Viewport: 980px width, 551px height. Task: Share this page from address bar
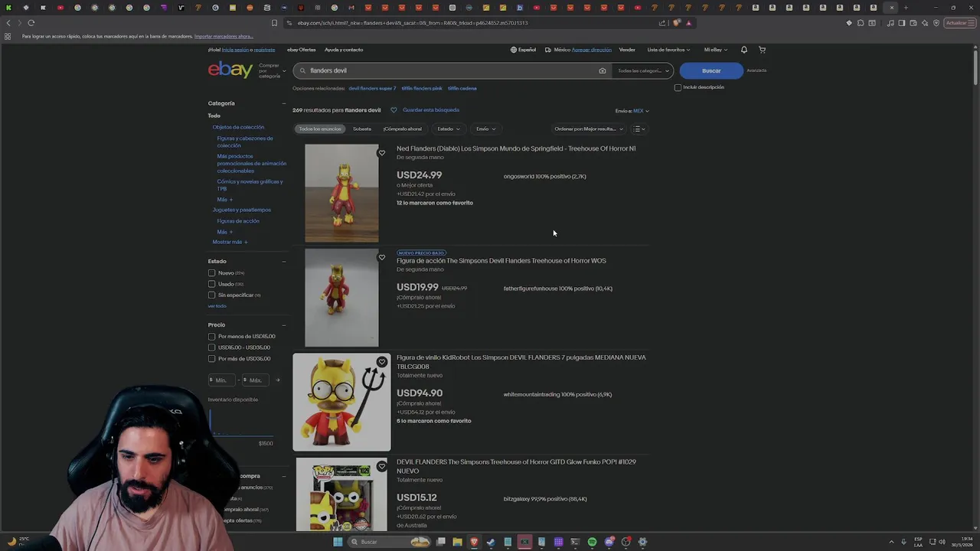click(x=662, y=23)
